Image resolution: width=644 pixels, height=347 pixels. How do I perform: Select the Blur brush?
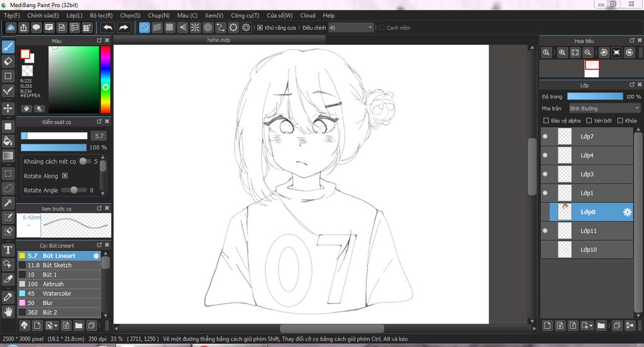pyautogui.click(x=59, y=303)
